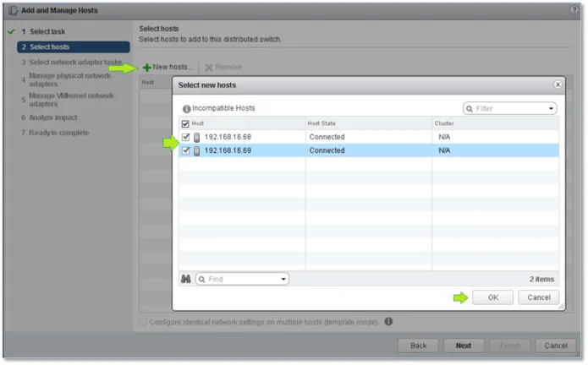Click the template mode info icon
The width and height of the screenshot is (588, 365).
[x=388, y=322]
